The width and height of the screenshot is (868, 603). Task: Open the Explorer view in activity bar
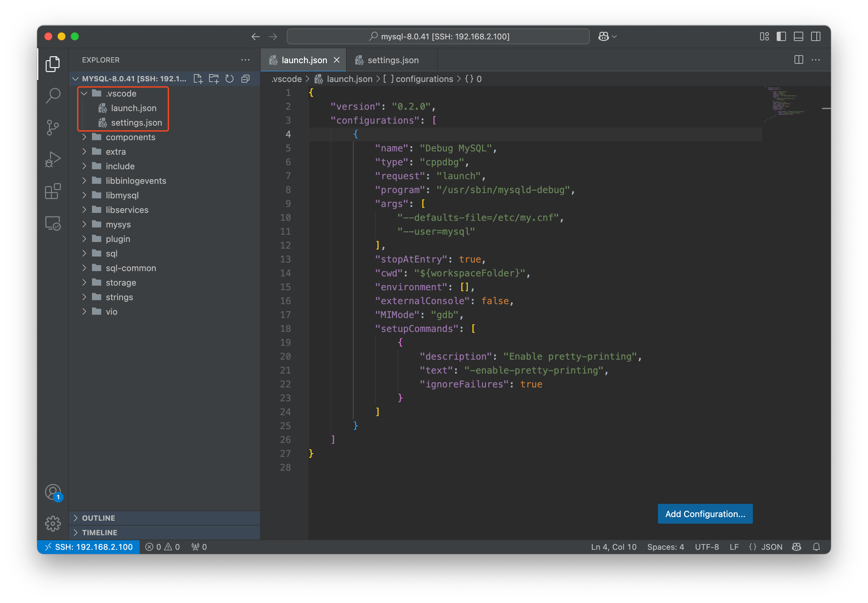pyautogui.click(x=53, y=64)
